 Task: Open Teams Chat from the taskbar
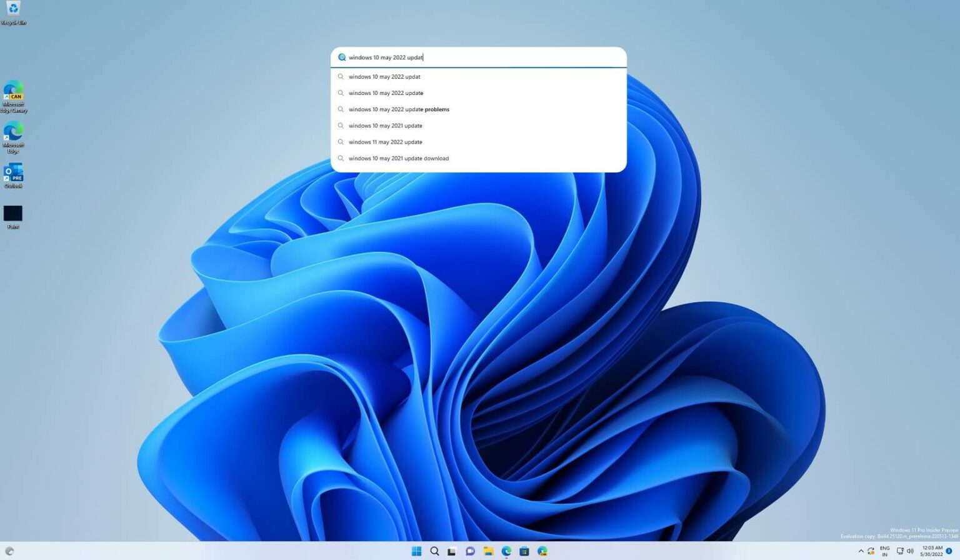[469, 551]
